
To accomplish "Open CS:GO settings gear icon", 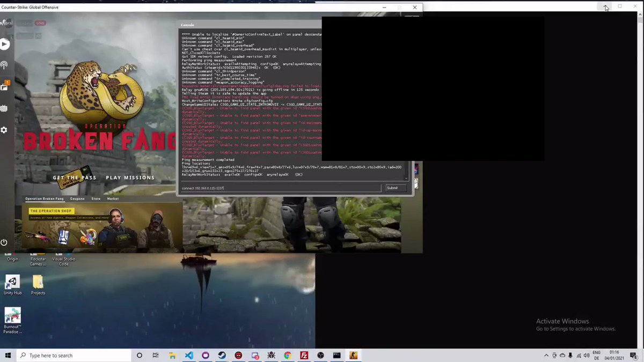I will [4, 130].
